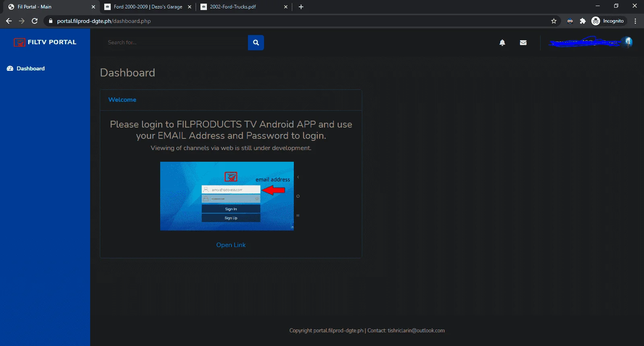644x346 pixels.
Task: Close the 2002-Ford-Trucks.pdf tab
Action: (286, 7)
